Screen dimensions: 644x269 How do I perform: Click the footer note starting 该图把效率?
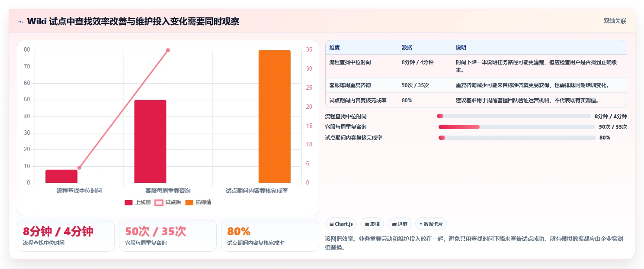click(474, 243)
